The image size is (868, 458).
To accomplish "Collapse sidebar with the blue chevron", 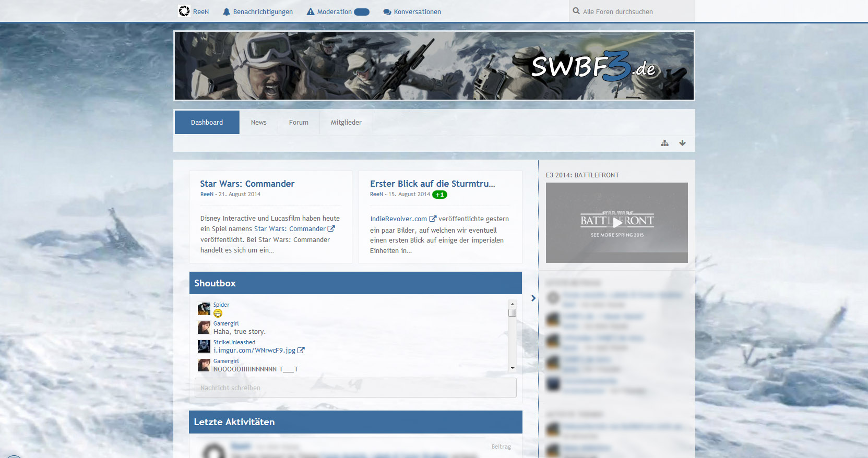I will 533,298.
